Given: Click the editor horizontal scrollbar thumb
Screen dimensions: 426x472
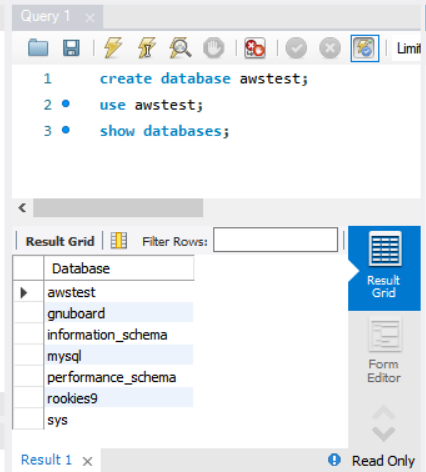Looking at the screenshot, I should click(x=118, y=208).
